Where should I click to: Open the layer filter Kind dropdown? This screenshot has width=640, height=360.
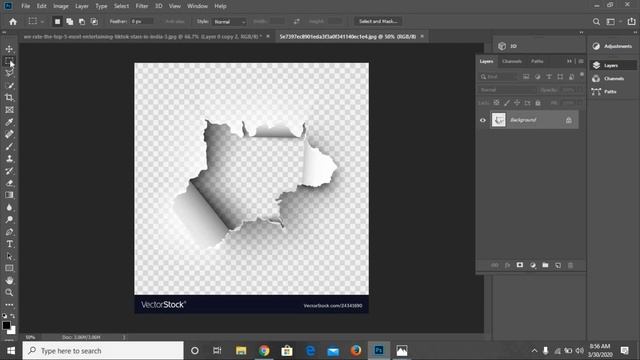(498, 77)
